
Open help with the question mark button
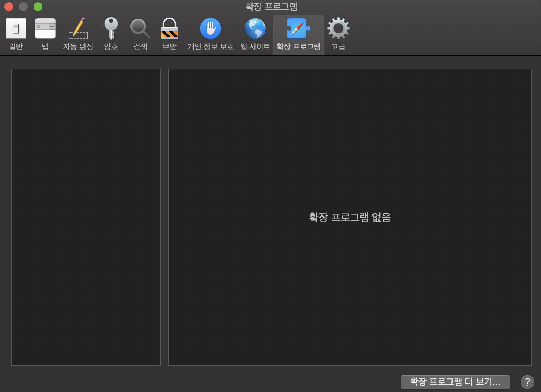(527, 382)
